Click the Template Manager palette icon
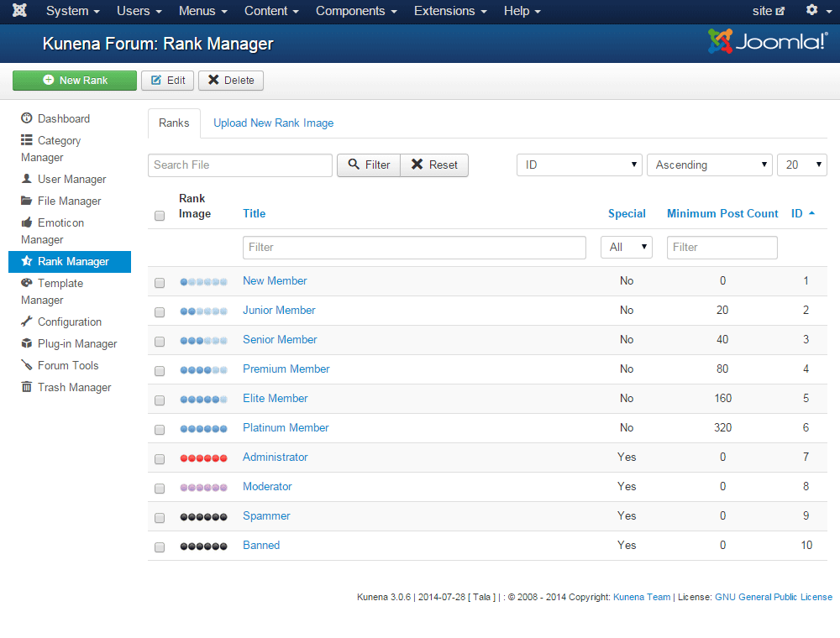The height and width of the screenshot is (638, 840). (x=26, y=283)
